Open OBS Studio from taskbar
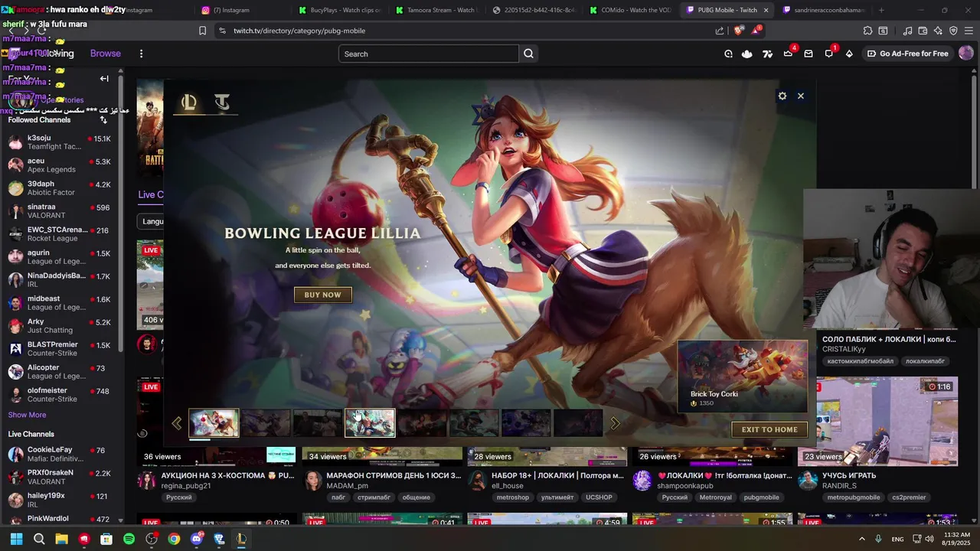980x551 pixels. [152, 539]
